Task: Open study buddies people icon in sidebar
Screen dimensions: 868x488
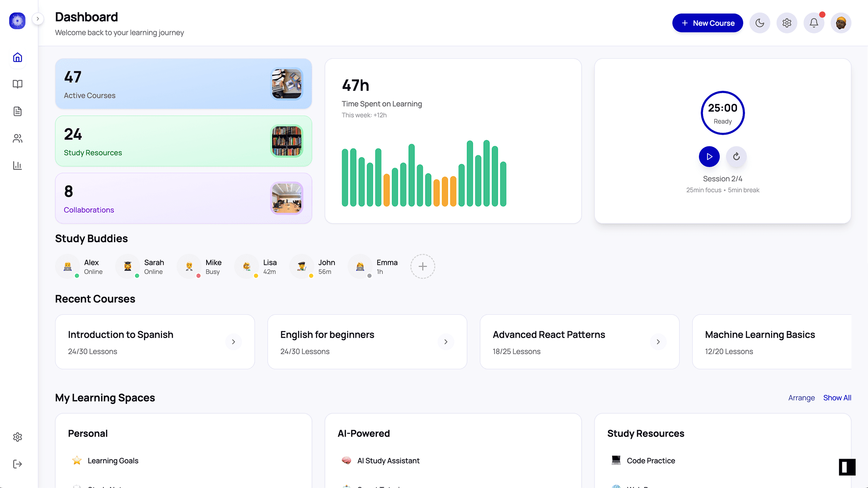Action: point(18,139)
